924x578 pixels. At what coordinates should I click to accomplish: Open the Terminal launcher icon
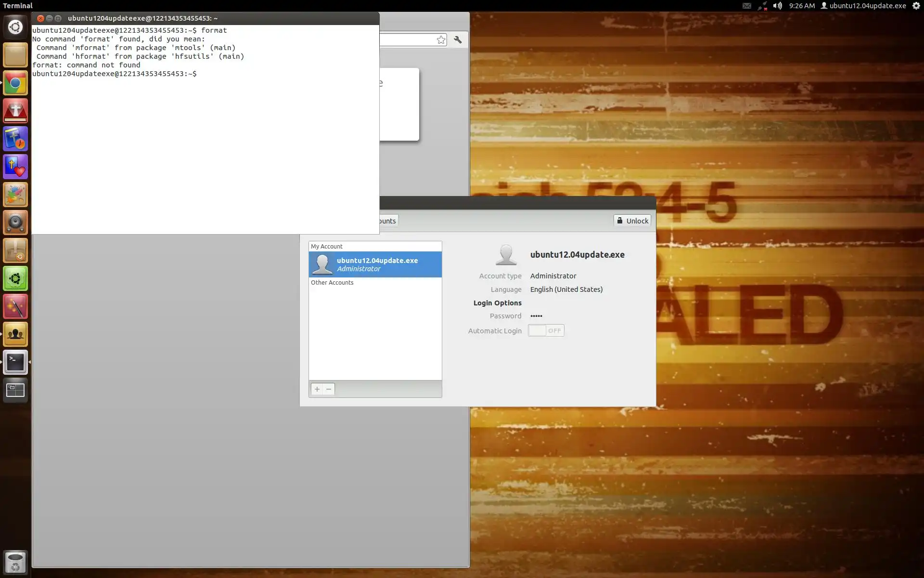point(15,362)
